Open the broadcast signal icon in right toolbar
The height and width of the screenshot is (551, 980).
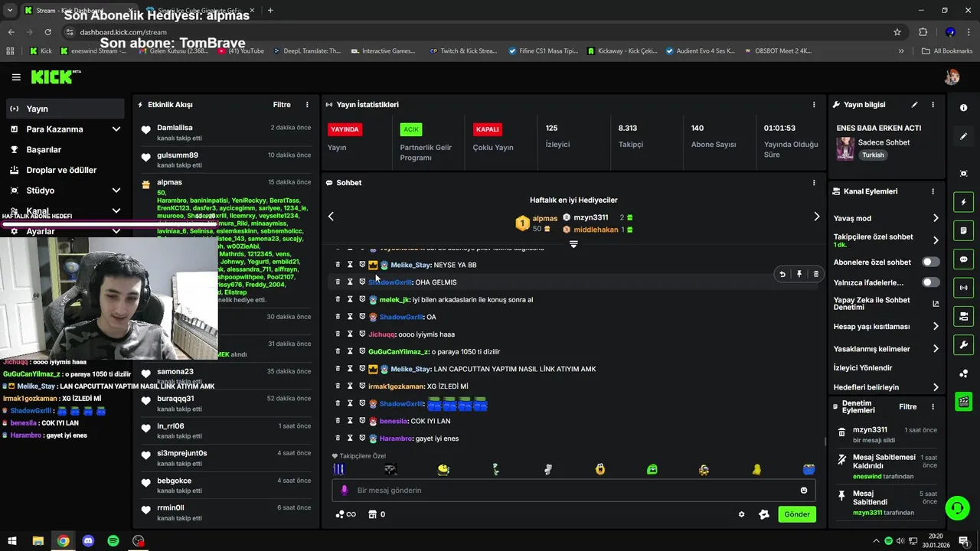[963, 288]
